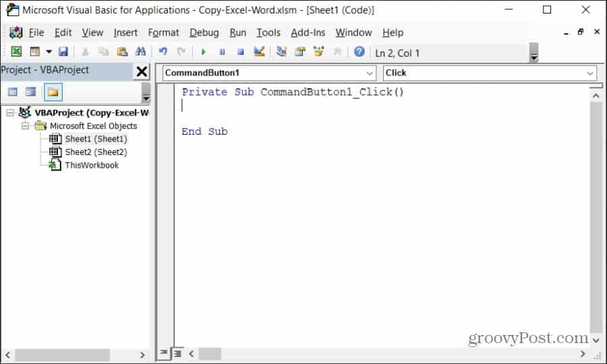Open the File menu

36,33
